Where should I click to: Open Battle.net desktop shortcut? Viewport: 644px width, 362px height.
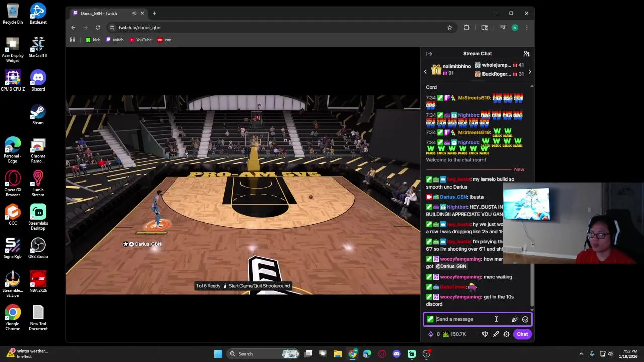(38, 14)
